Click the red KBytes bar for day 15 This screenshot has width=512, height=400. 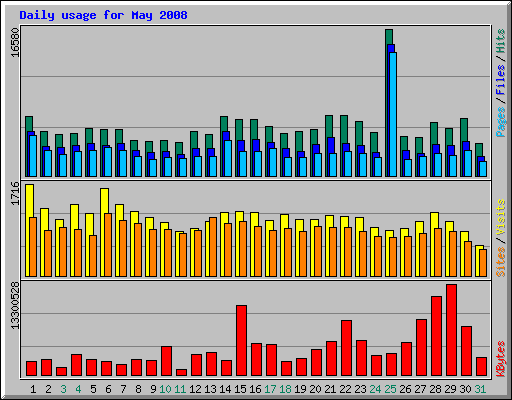[x=241, y=341]
